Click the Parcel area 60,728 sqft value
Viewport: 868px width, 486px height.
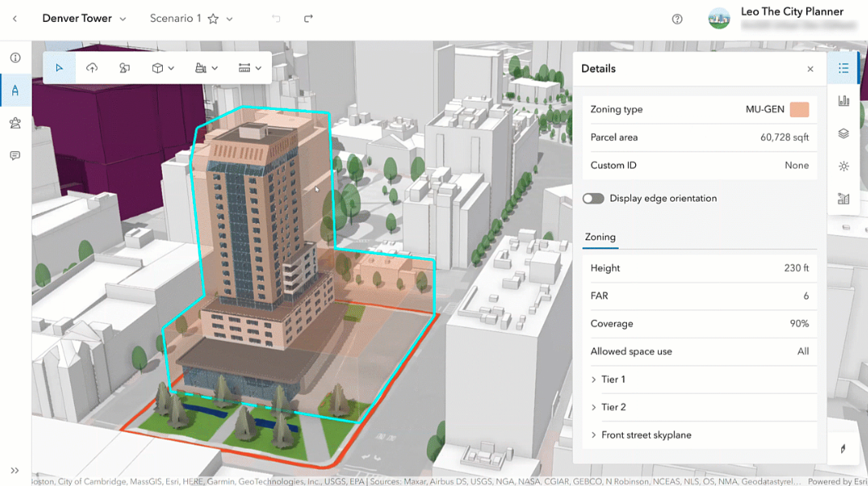coord(784,138)
